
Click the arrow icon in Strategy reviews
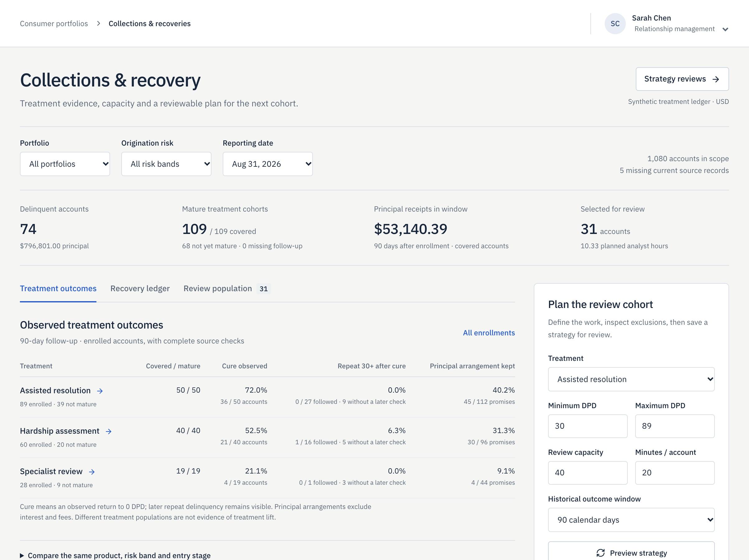pos(715,79)
